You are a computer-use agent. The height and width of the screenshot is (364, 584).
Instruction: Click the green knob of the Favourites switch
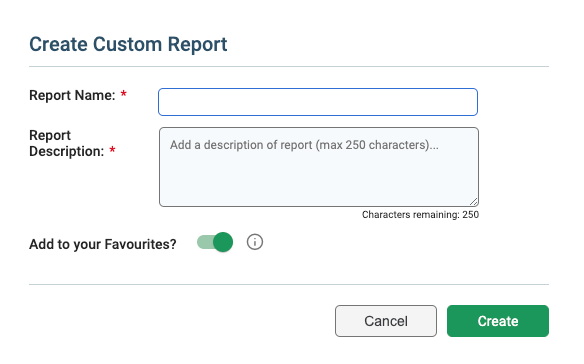click(x=223, y=242)
